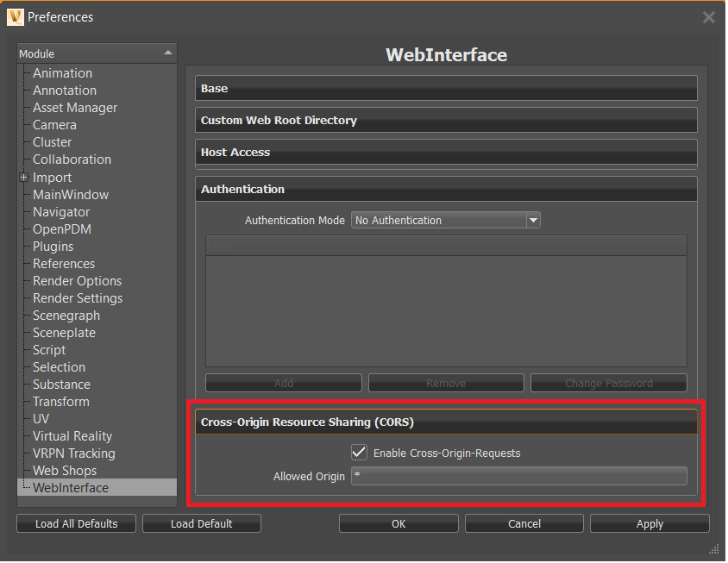Open Web Shops preferences
Image resolution: width=728 pixels, height=563 pixels.
pyautogui.click(x=65, y=471)
